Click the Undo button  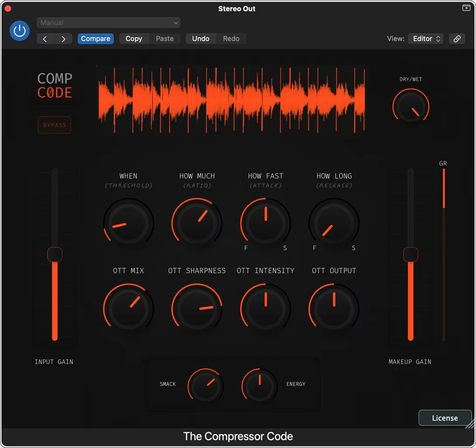pyautogui.click(x=201, y=39)
